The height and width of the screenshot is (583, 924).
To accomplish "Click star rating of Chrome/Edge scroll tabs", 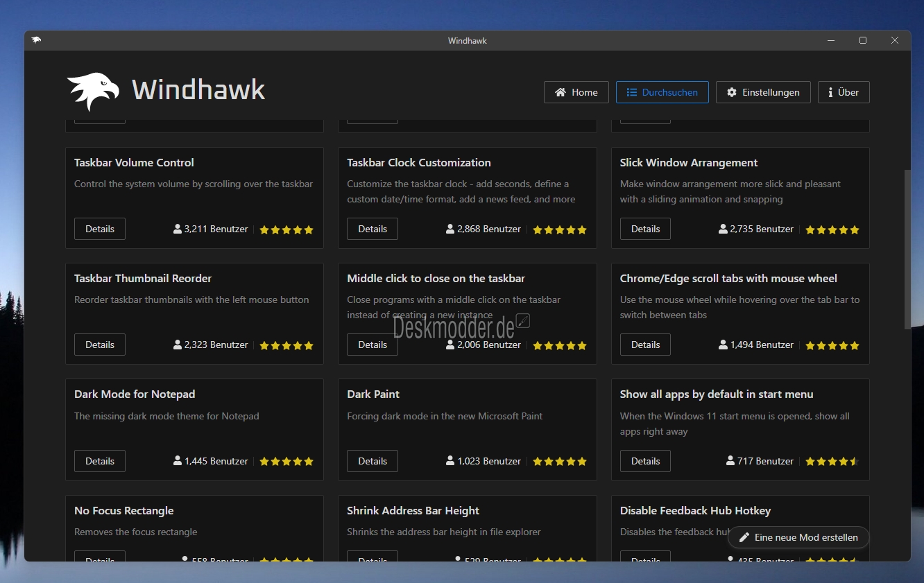I will tap(832, 345).
